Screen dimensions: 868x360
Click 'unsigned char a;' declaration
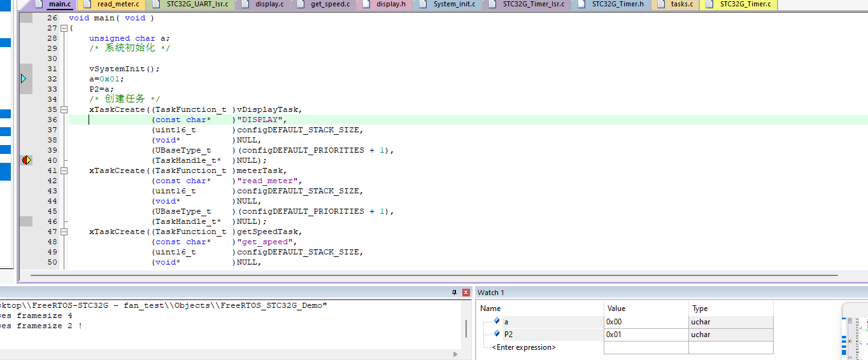pyautogui.click(x=130, y=38)
